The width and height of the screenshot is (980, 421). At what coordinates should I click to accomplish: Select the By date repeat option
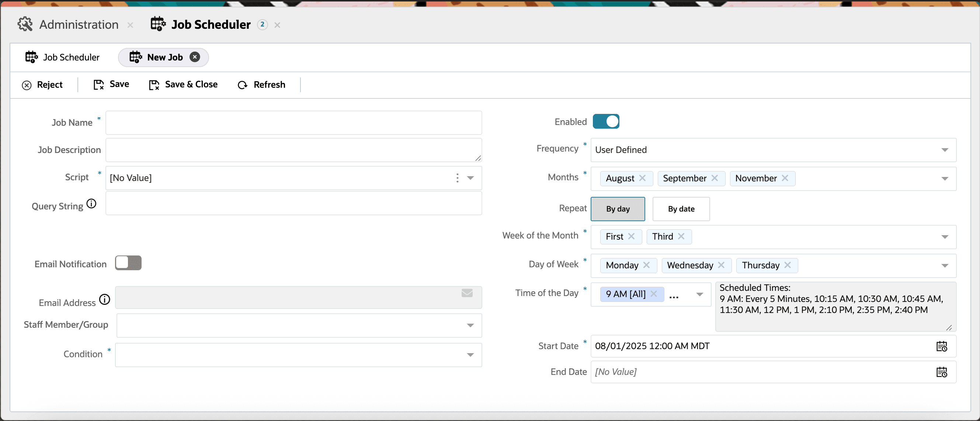click(681, 209)
